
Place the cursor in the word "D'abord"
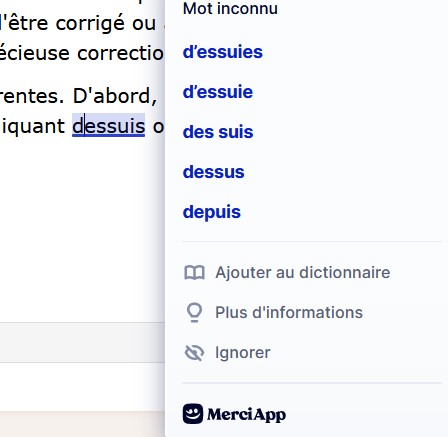115,96
